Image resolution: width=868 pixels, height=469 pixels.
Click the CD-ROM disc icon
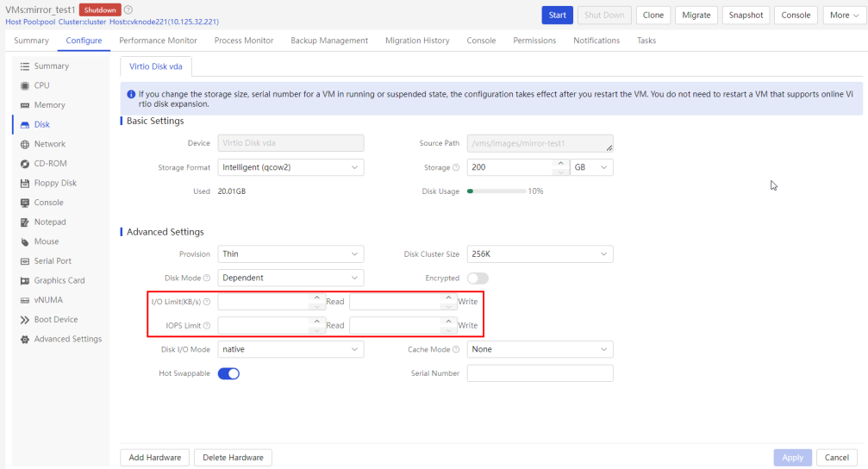click(x=25, y=164)
